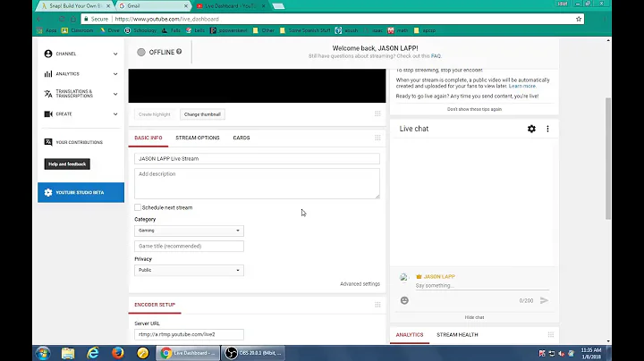Open the Drive bookmark
The image size is (644, 361).
pos(110,30)
